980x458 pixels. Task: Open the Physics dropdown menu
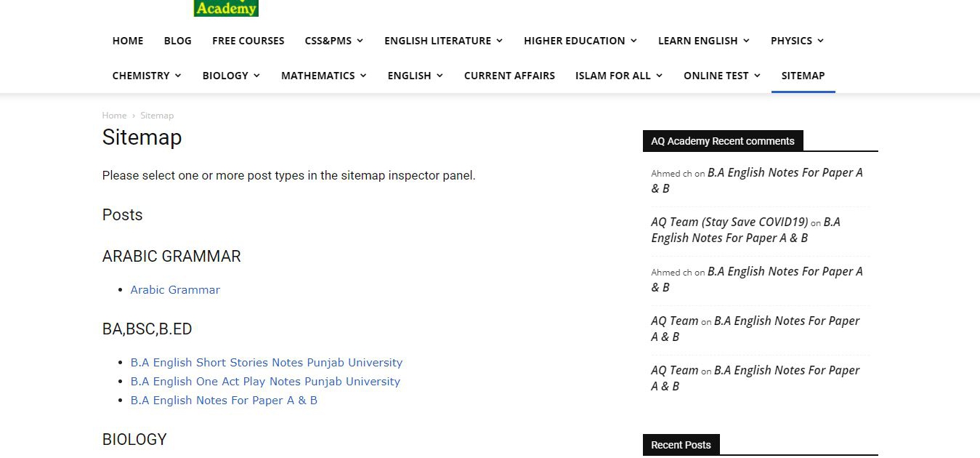(x=797, y=41)
